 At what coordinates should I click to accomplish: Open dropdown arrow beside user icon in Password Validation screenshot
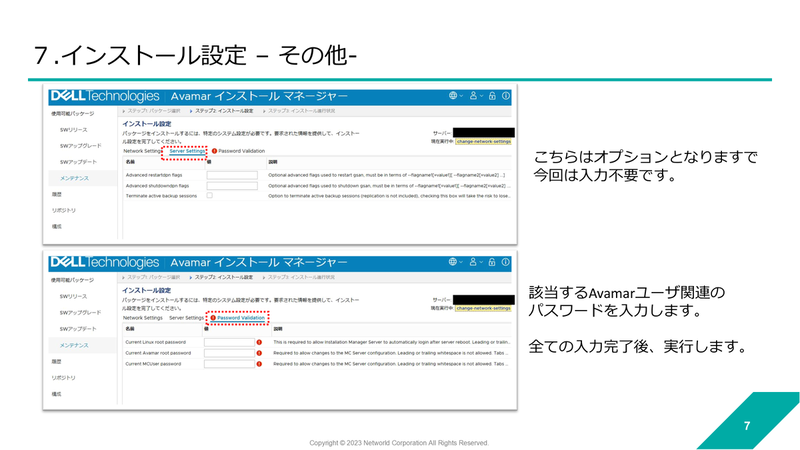(481, 262)
